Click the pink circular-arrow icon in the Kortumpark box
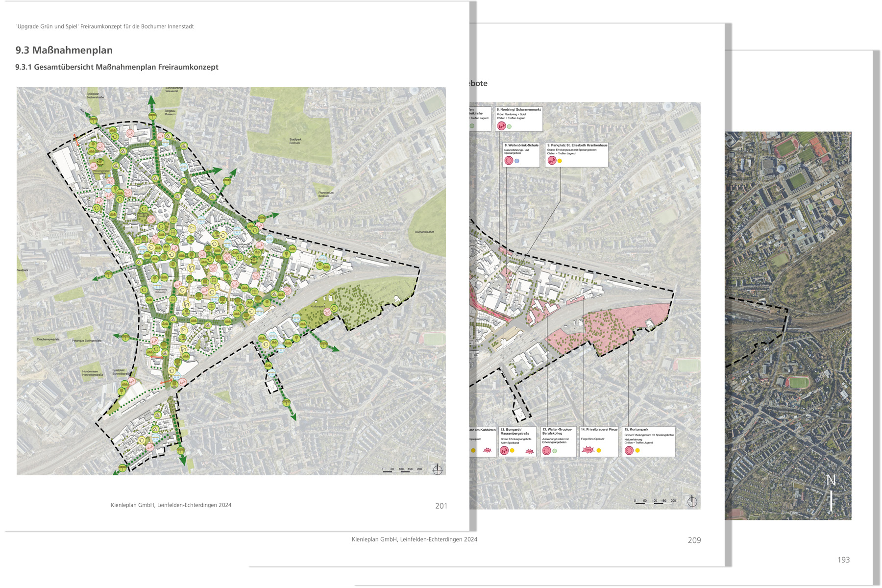882x588 pixels. point(629,450)
